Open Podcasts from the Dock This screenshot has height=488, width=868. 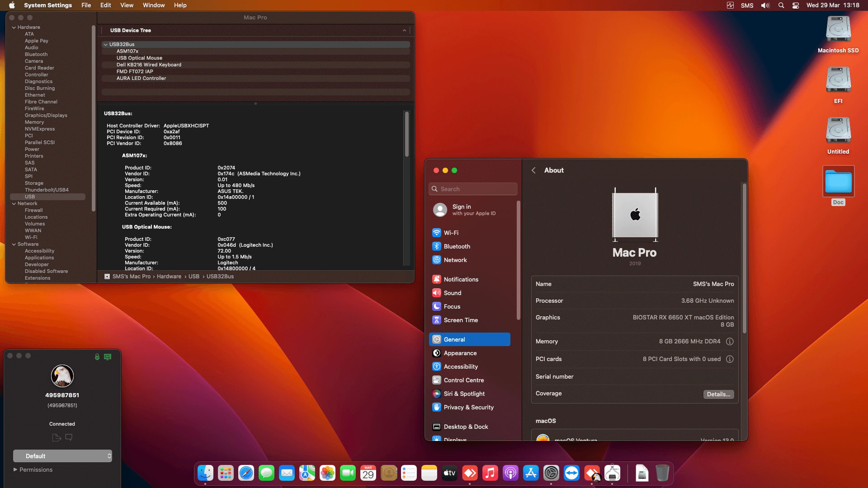click(x=510, y=473)
